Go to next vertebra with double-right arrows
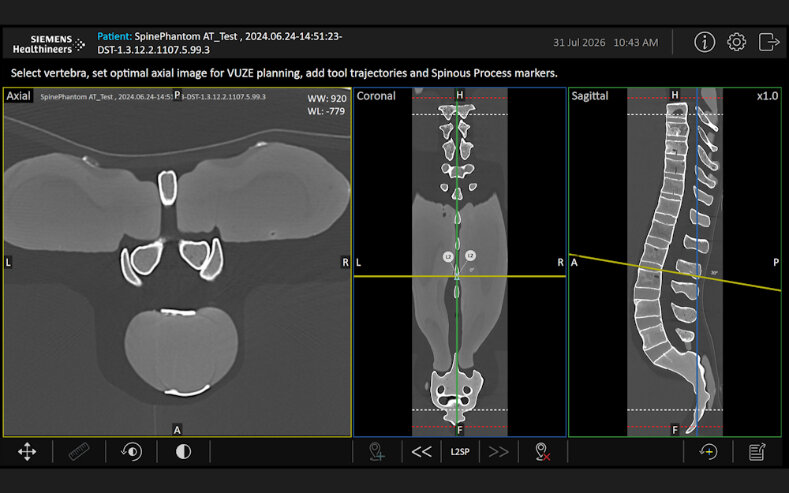789x493 pixels. pos(498,452)
